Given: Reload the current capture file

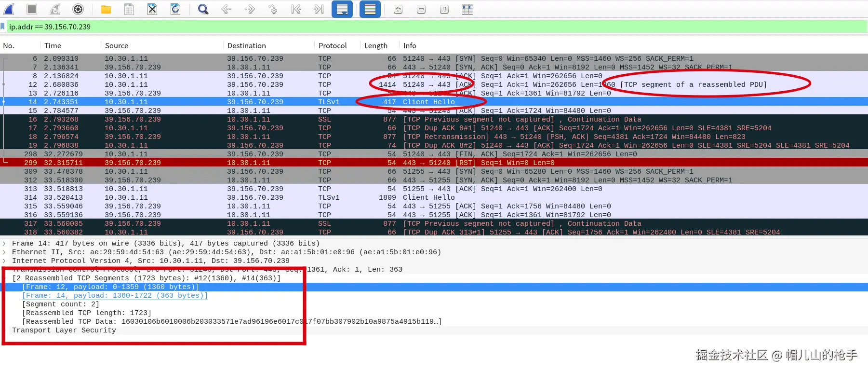Looking at the screenshot, I should point(175,9).
